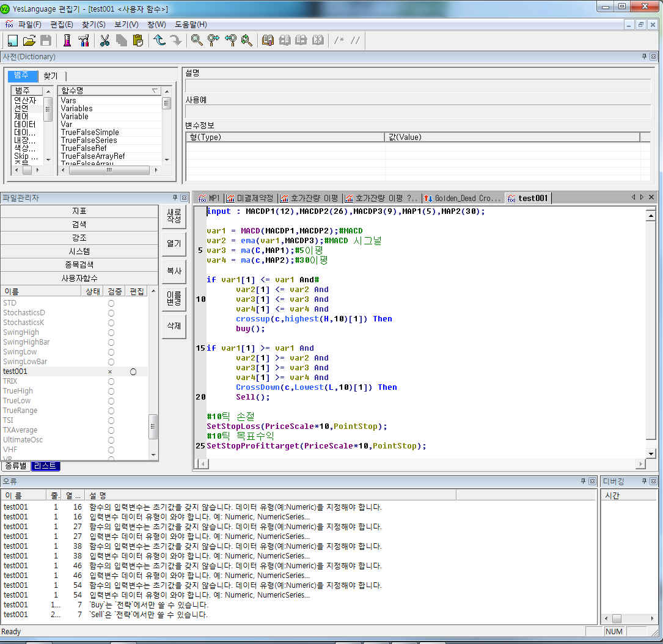663x644 pixels.
Task: Click the 새로작성 button
Action: click(174, 216)
